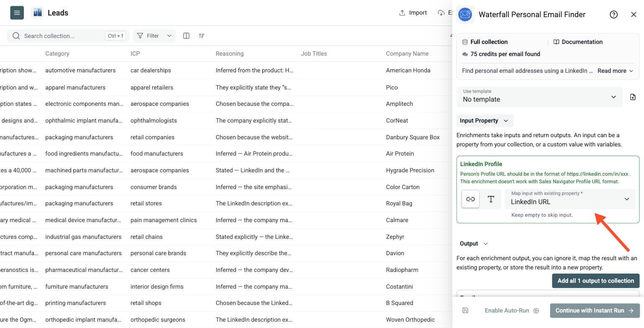Click the Job Titles column header
644x328 pixels.
[x=314, y=54]
